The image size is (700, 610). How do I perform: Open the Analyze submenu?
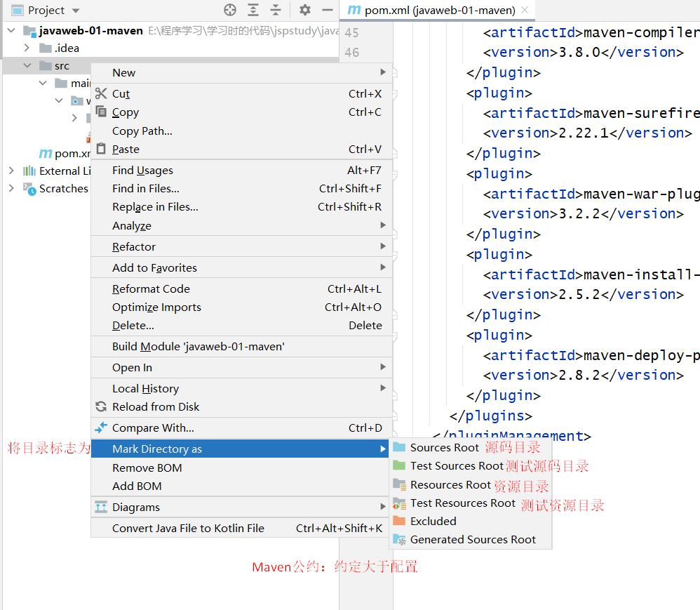(x=241, y=225)
